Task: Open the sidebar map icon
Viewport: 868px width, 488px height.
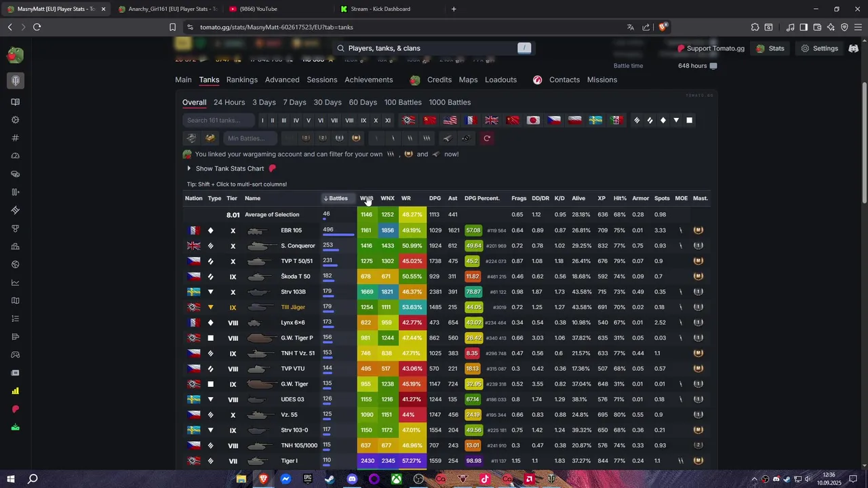Action: coord(15,300)
